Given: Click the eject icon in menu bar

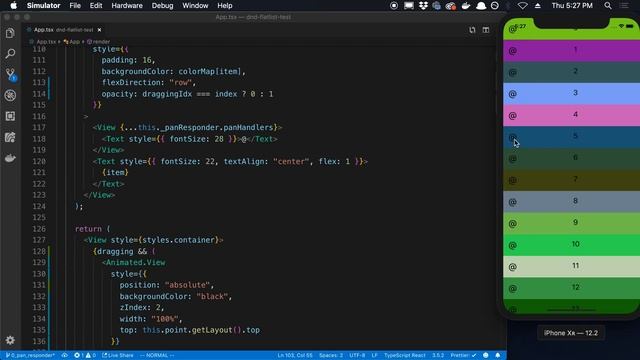Looking at the screenshot, I should click(x=538, y=6).
